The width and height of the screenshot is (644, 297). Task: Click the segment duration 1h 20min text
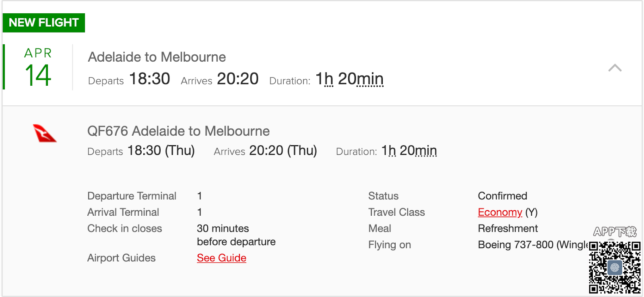[x=409, y=151]
